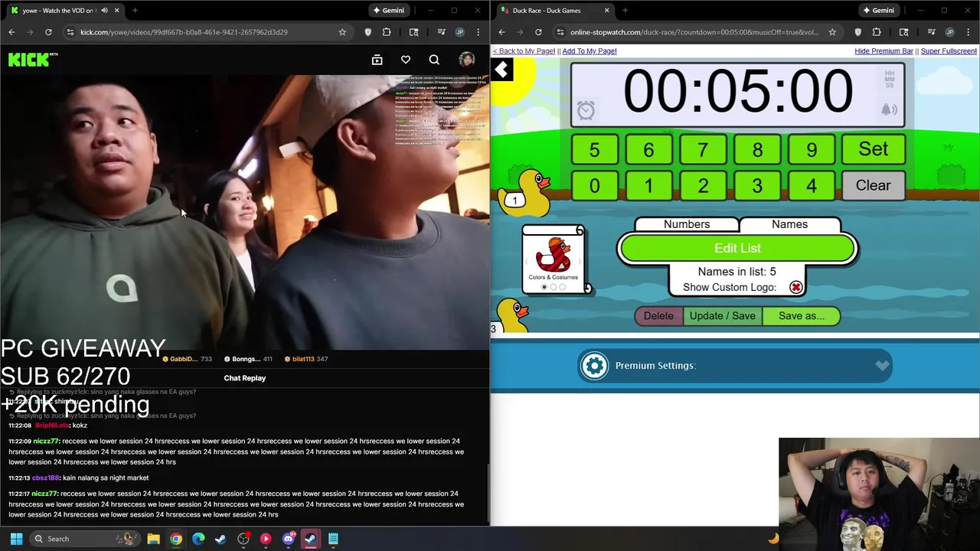Click the Delete list button
The width and height of the screenshot is (980, 551).
click(658, 316)
